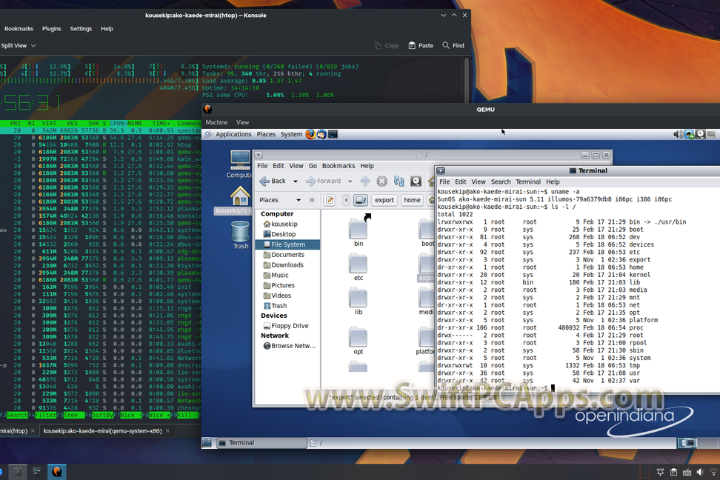Select File System in Places sidebar
The image size is (720, 480).
(x=288, y=244)
